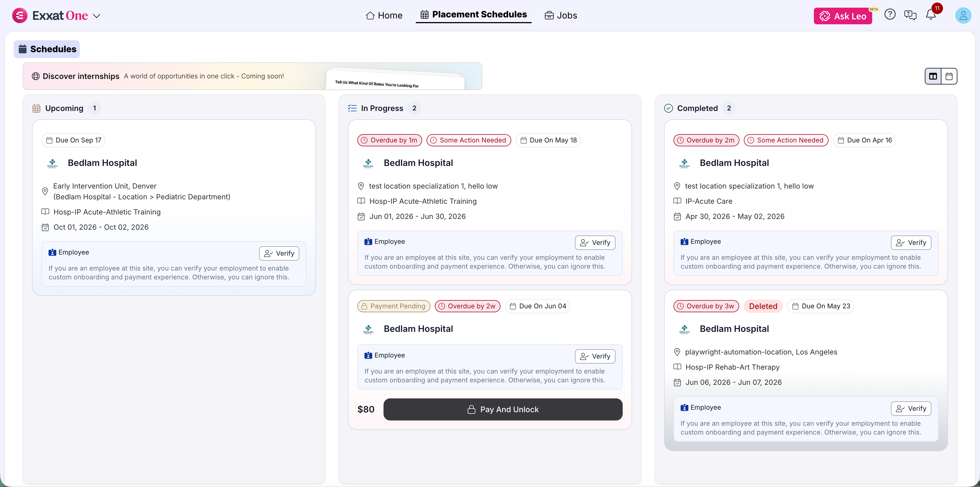
Task: Click calendar icon beside Apr 30, 2026 dates
Action: (677, 217)
